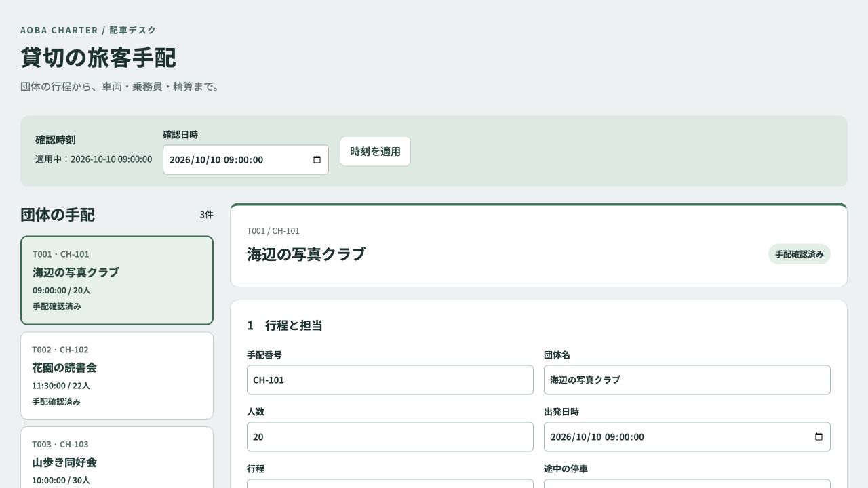
Task: Click the 1 行程と担当 section heading
Action: [285, 325]
